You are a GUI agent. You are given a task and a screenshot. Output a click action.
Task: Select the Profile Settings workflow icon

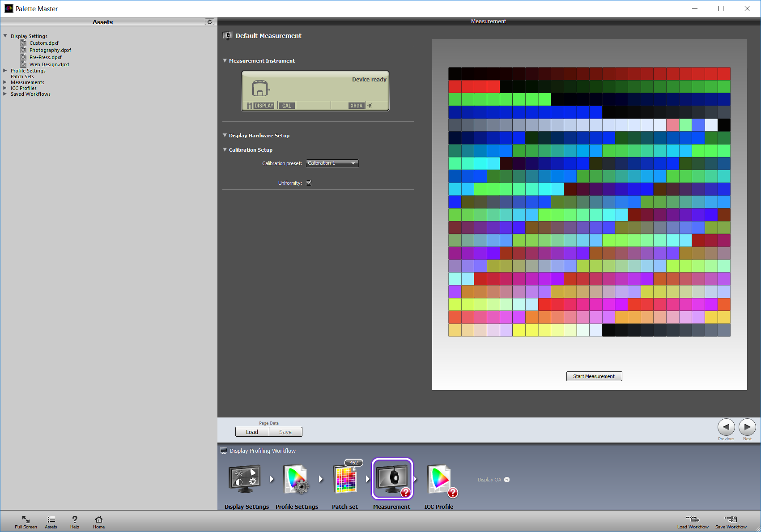(x=296, y=479)
